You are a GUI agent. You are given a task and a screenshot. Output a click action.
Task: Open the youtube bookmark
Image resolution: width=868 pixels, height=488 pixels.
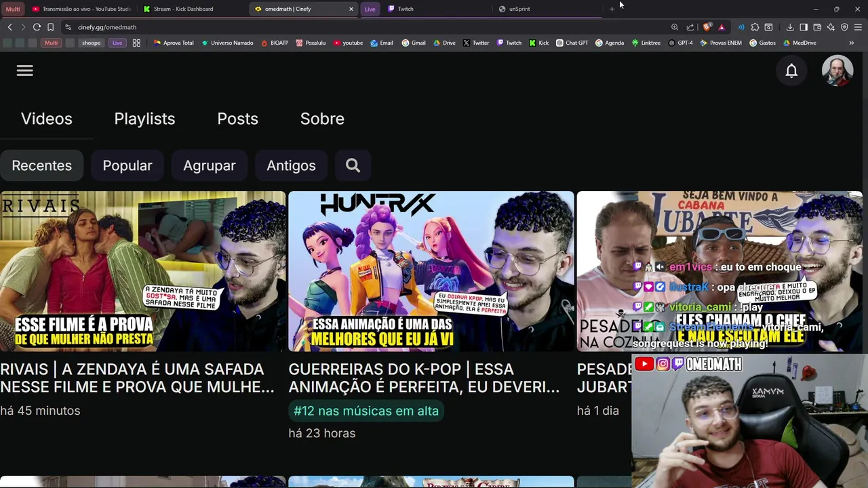pyautogui.click(x=348, y=43)
